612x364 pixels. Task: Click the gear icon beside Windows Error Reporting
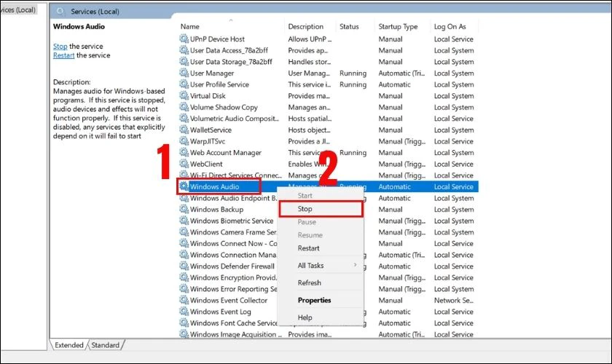(x=184, y=288)
